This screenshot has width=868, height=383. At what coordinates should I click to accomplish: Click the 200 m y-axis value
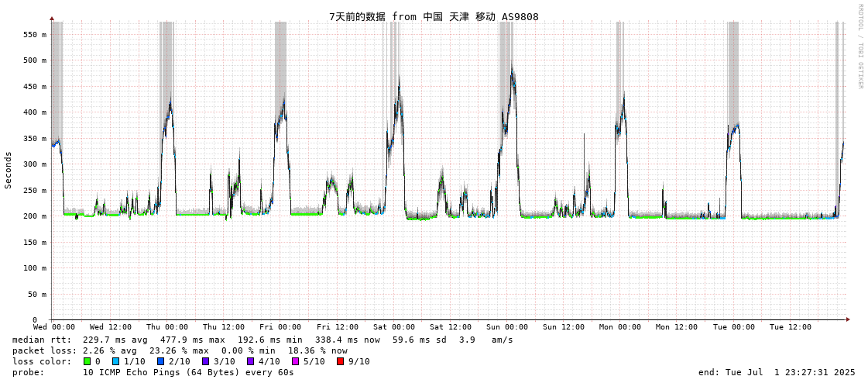[36, 216]
